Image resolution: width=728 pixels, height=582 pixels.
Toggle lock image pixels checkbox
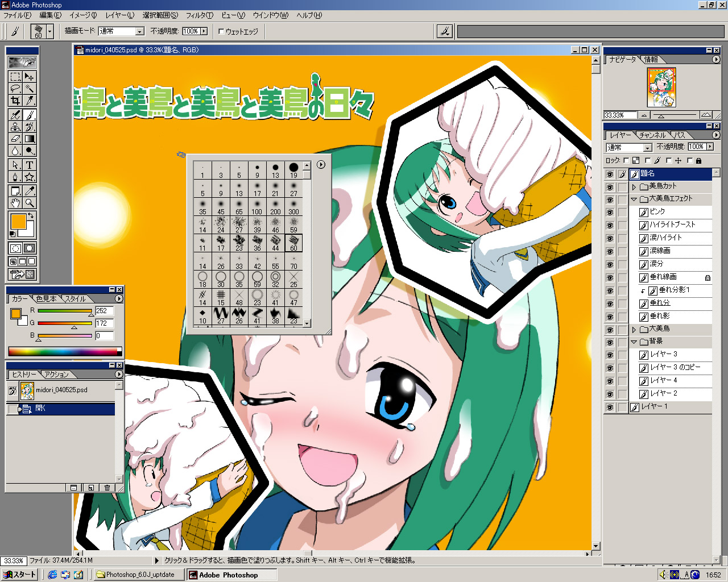click(648, 161)
